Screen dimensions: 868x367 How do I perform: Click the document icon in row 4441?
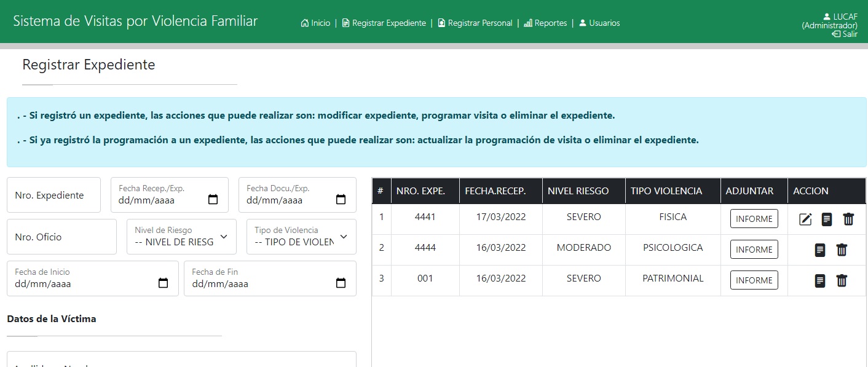click(827, 219)
